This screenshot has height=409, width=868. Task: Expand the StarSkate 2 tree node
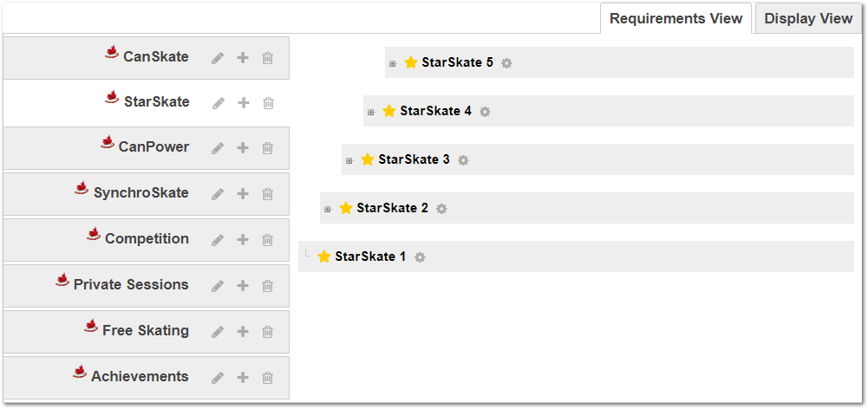[x=328, y=209]
